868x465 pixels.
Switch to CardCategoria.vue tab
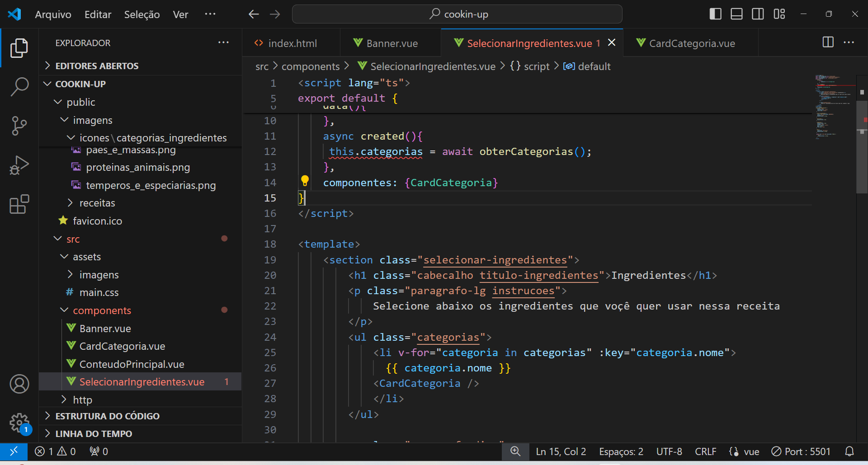click(691, 43)
